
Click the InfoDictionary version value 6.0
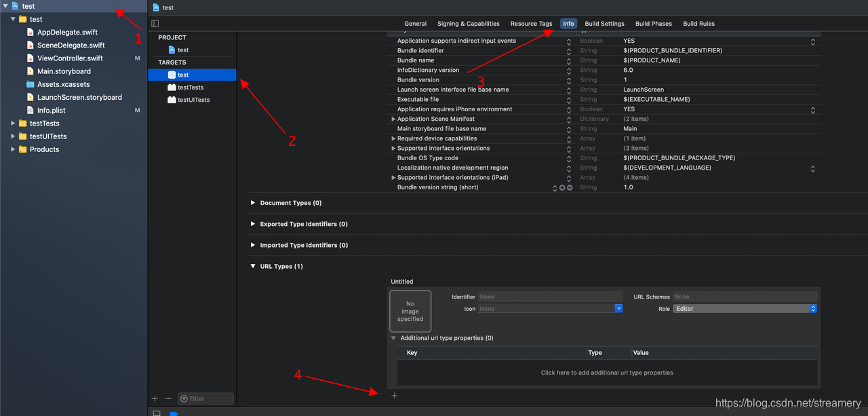point(628,71)
